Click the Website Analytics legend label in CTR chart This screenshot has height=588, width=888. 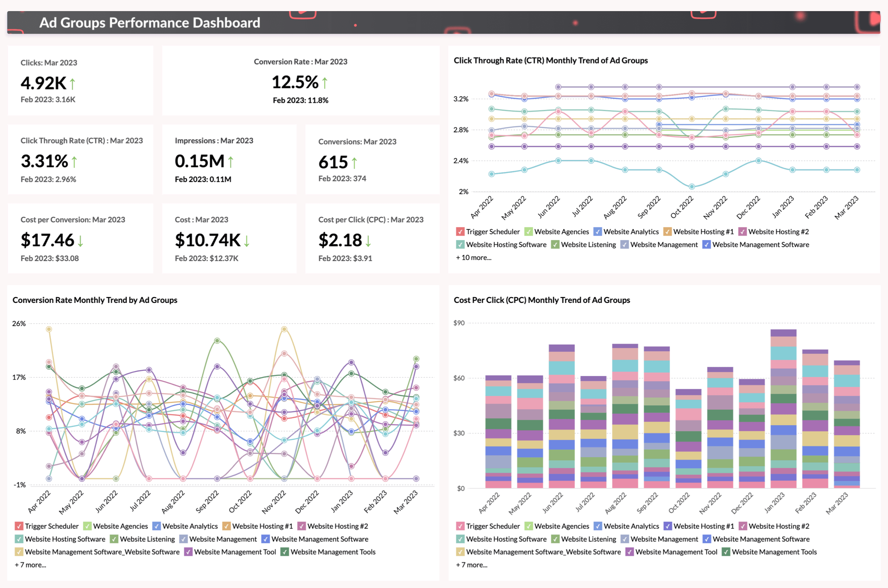631,232
